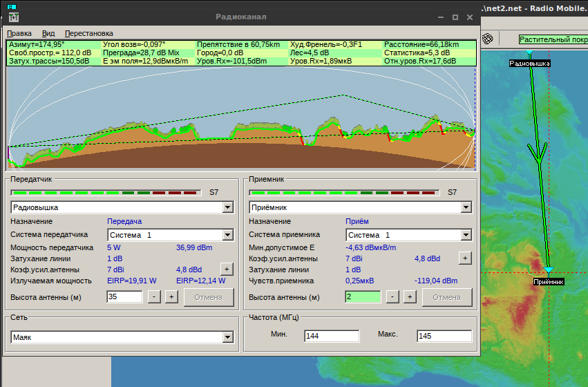Click Передача designation link
The image size is (588, 387).
point(124,221)
